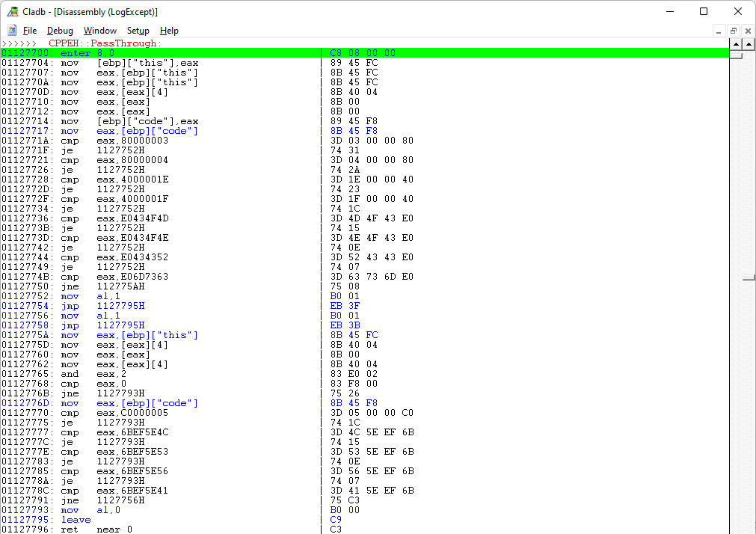Screen dimensions: 756x534
Task: Click the left scrollbar thumb near the top
Action: click(736, 55)
